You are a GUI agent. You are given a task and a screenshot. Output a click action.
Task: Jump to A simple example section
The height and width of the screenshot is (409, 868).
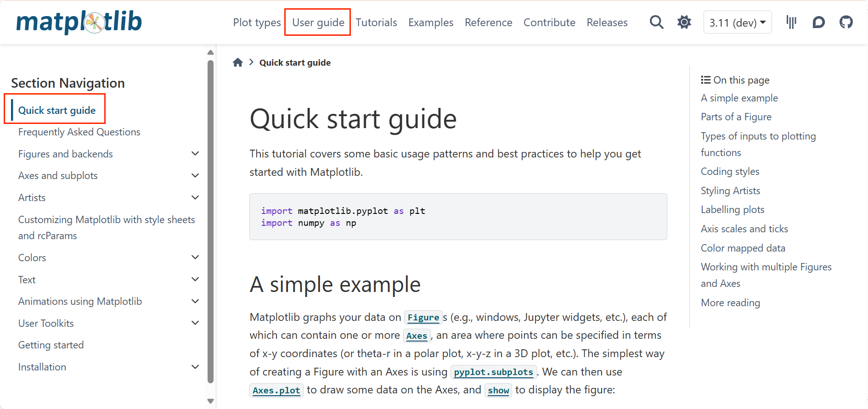739,98
